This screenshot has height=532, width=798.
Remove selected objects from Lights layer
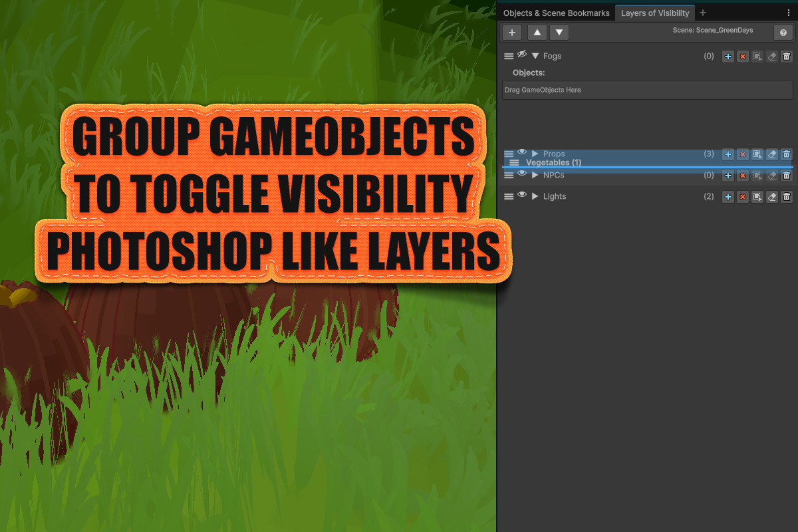point(743,196)
